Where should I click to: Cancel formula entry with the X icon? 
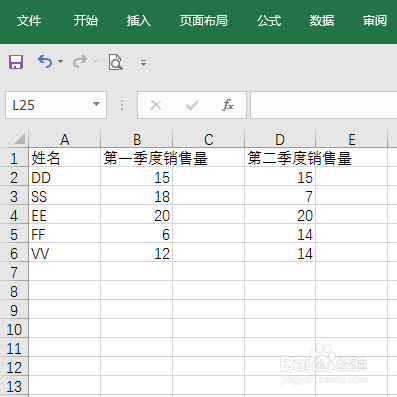[156, 105]
